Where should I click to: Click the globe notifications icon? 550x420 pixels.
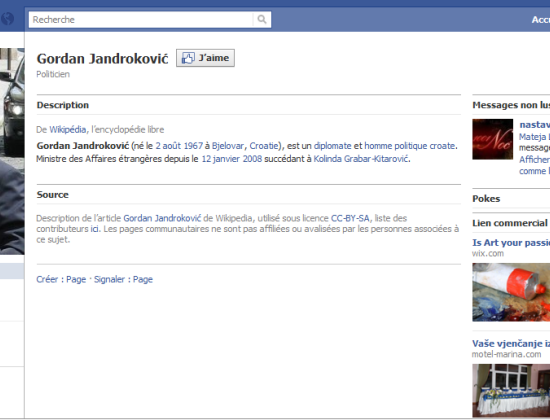pos(7,19)
